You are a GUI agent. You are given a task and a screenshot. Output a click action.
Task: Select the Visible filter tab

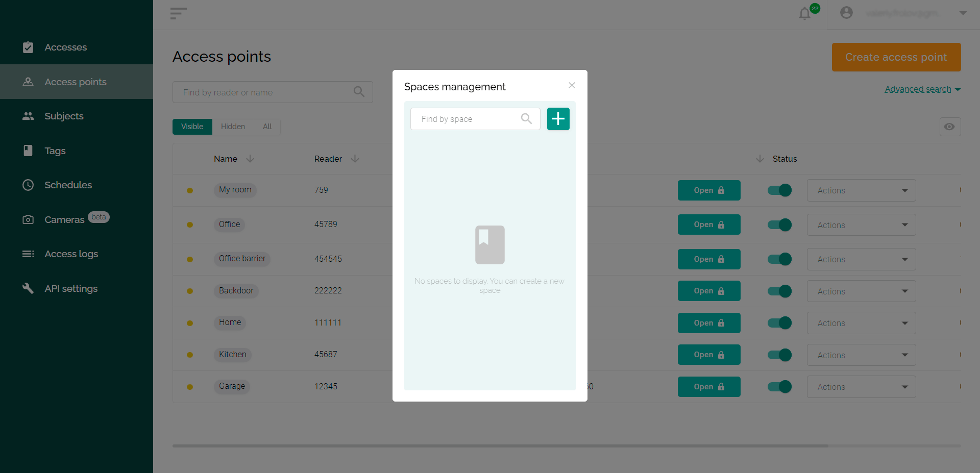coord(192,127)
